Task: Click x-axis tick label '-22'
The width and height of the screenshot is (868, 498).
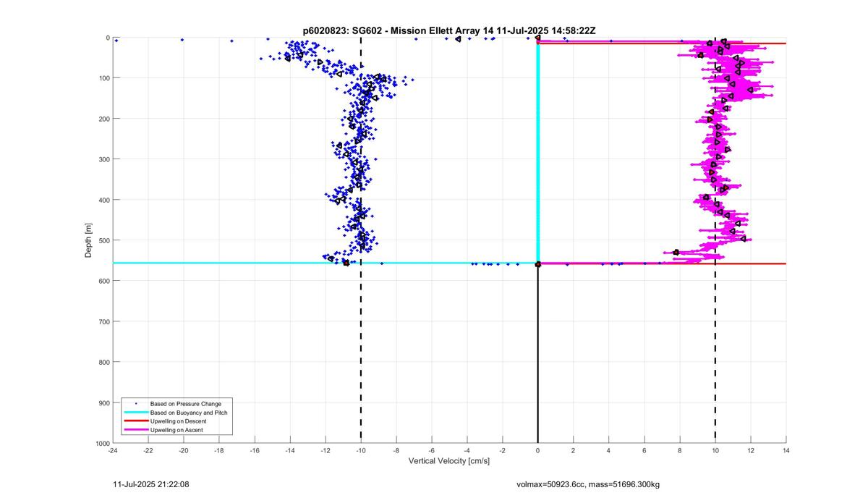Action: (148, 450)
